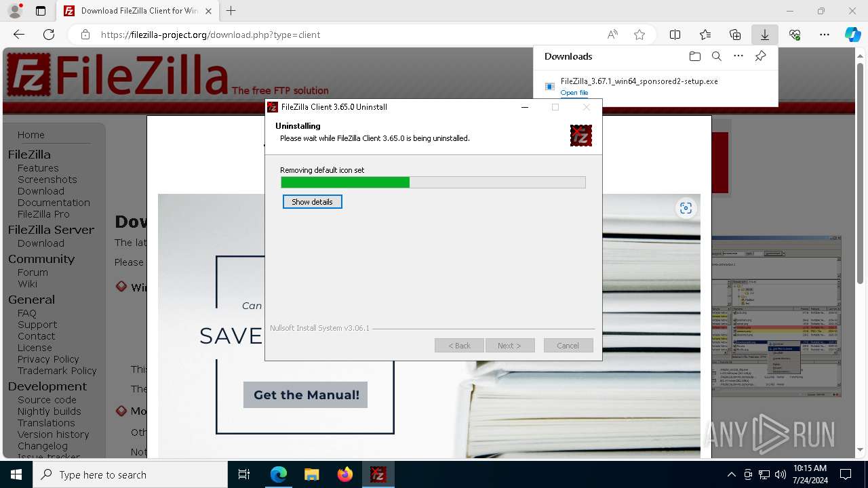Open Browser essentials icon
868x488 pixels.
[x=795, y=35]
